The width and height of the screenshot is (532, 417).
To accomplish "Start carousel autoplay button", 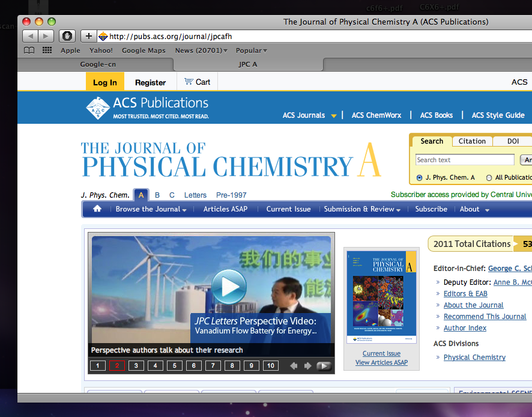I will click(324, 366).
